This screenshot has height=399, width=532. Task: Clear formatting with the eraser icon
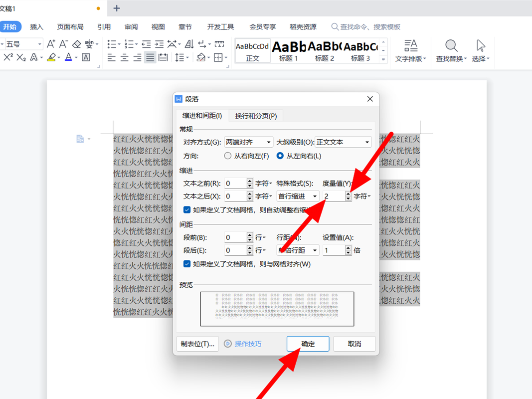77,44
